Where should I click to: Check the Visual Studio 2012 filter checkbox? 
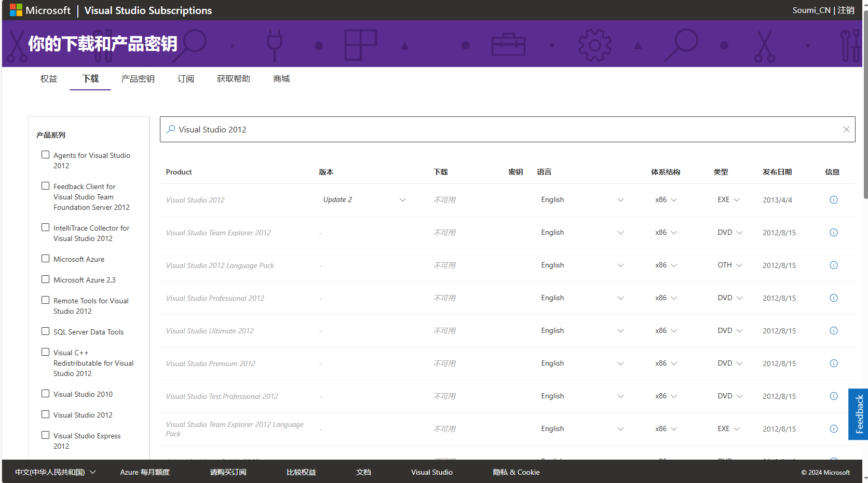[x=46, y=414]
